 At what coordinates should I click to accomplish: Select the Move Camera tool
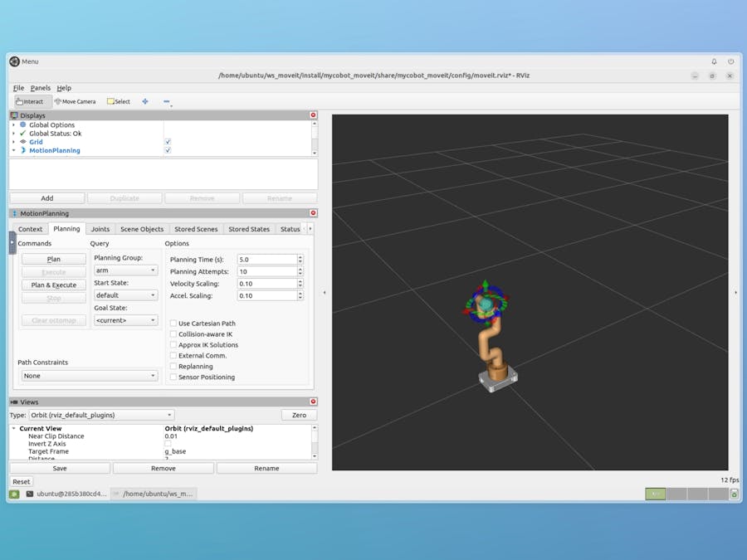pyautogui.click(x=75, y=101)
